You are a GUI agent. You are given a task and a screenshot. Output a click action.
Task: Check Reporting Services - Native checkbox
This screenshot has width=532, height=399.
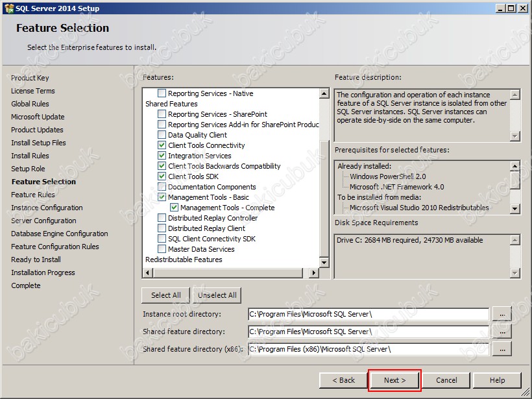tap(162, 93)
